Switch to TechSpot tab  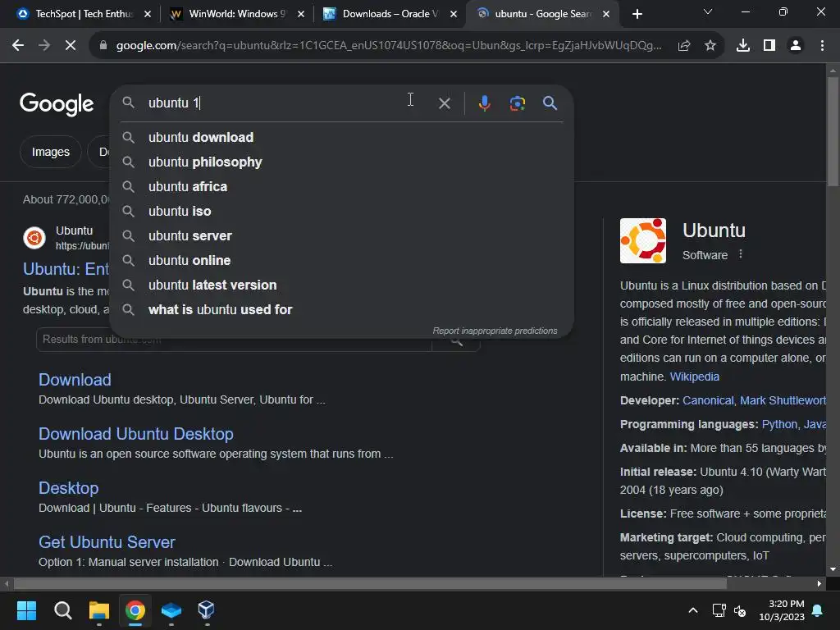[x=84, y=14]
